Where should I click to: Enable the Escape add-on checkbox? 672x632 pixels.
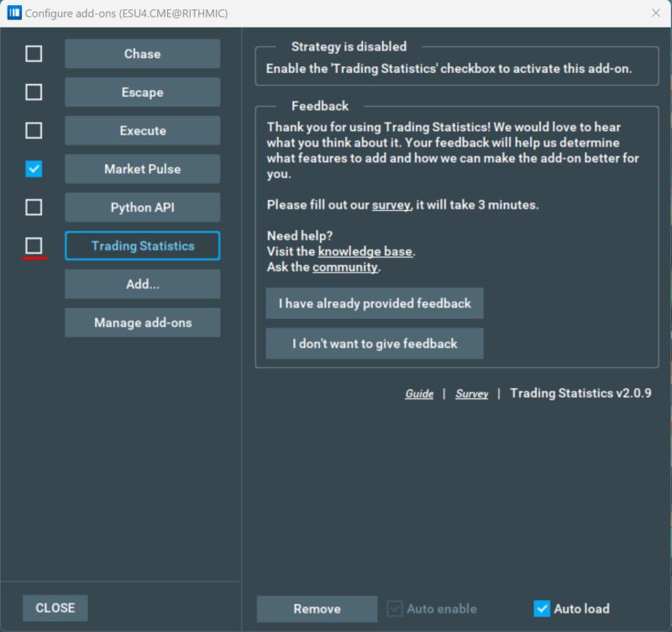point(34,92)
